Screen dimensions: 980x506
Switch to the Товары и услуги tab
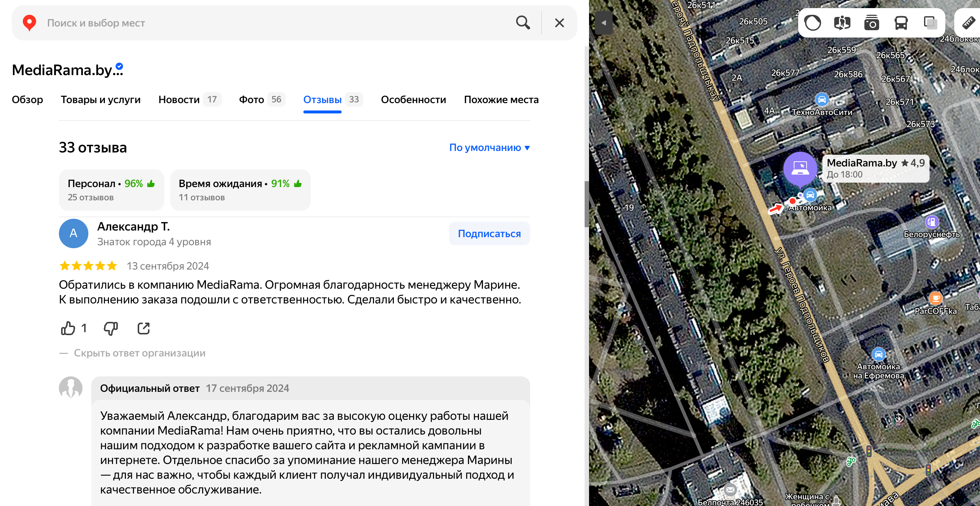(x=101, y=100)
